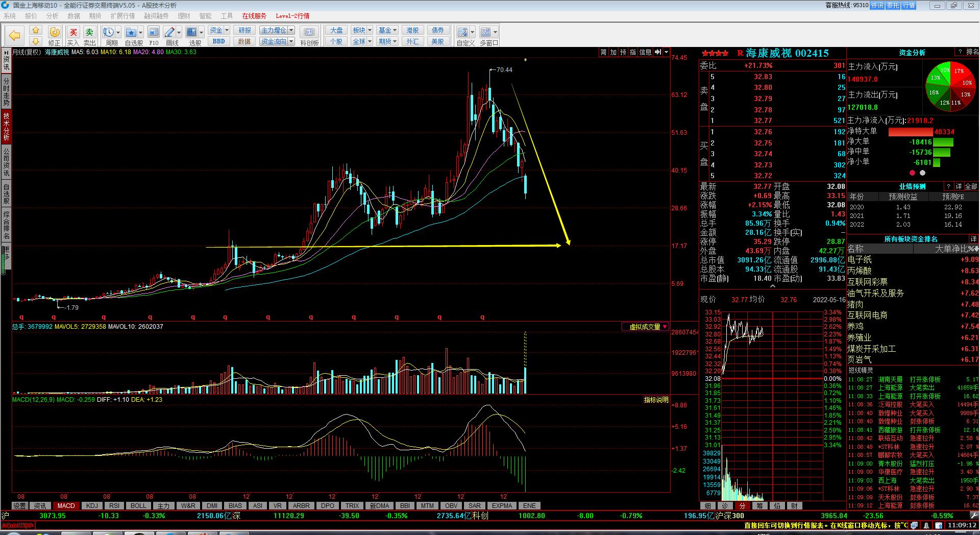Open the F10 company info icon
This screenshot has height=535, width=980.
coord(154,32)
